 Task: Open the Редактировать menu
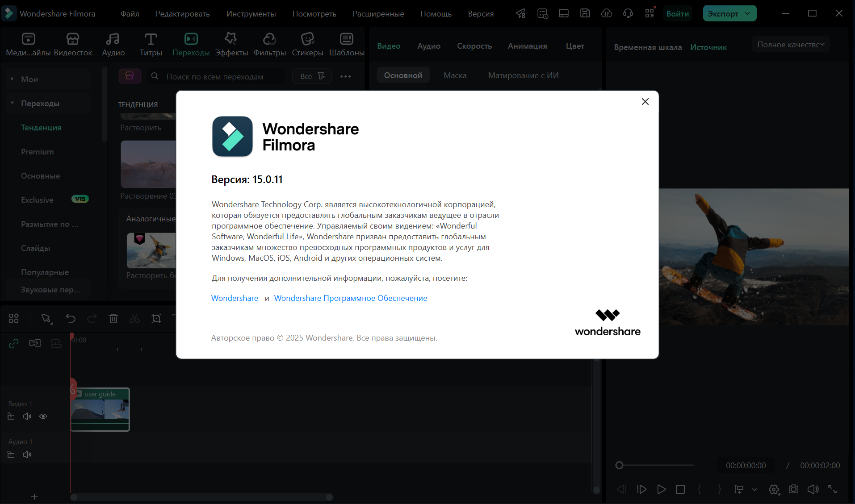[x=183, y=13]
